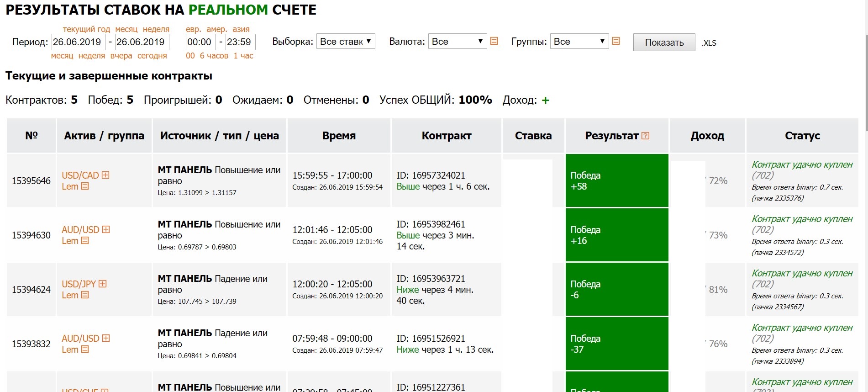Screen dimensions: 868x392
Task: Open the list icon beside Lem in the USD/CAD row
Action: click(85, 186)
